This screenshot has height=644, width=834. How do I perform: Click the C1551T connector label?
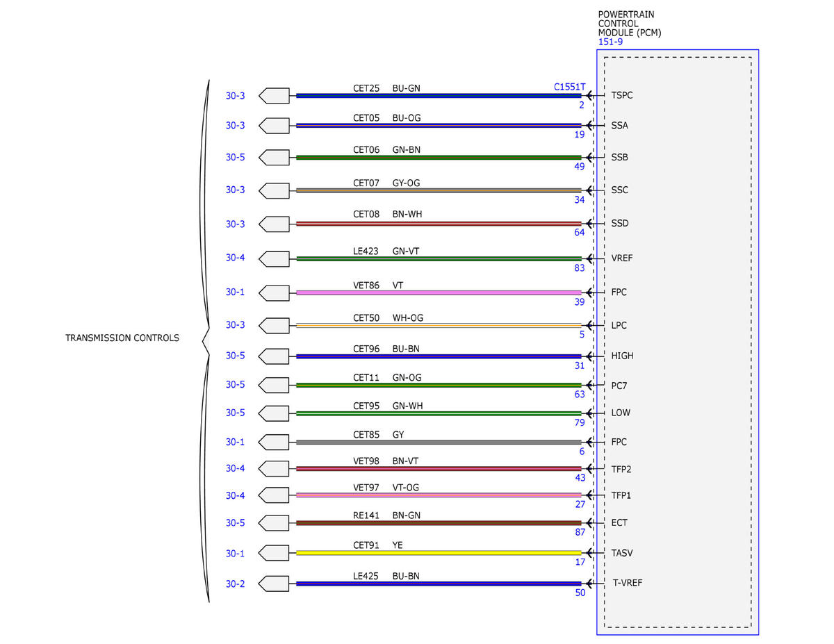pos(570,88)
